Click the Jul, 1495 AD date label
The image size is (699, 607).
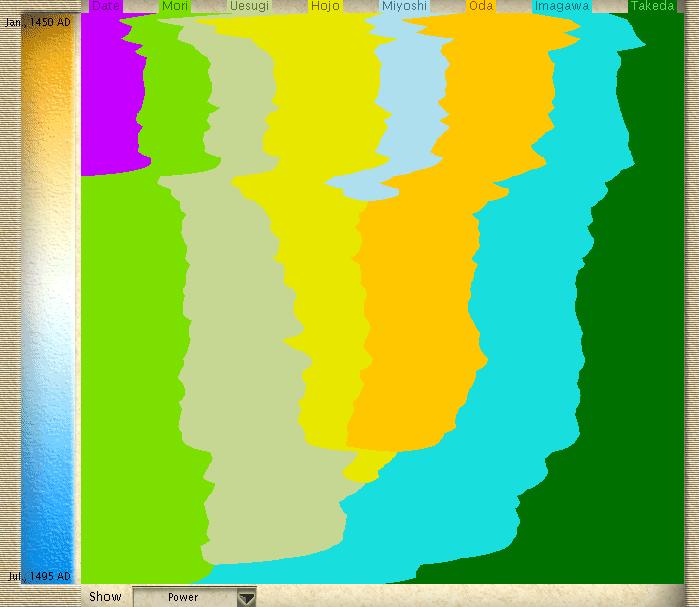pos(39,576)
